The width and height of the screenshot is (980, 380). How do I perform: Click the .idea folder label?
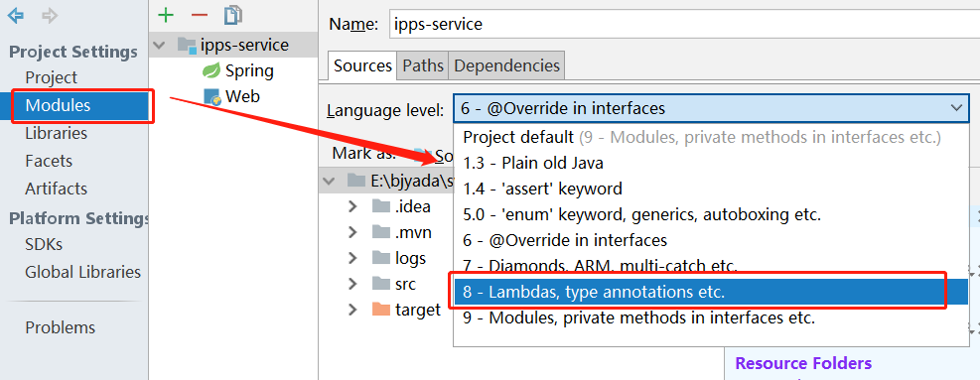point(412,206)
